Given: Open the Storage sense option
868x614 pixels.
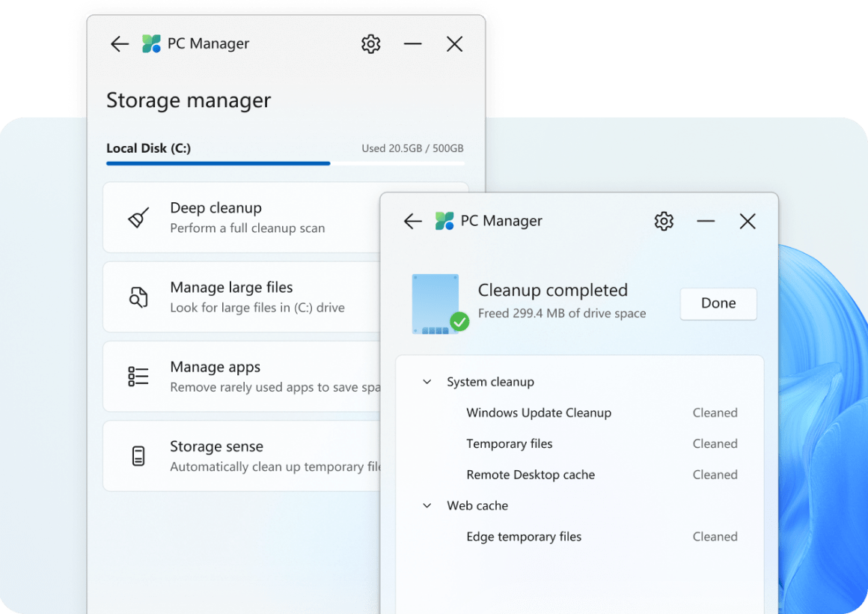Looking at the screenshot, I should point(247,455).
